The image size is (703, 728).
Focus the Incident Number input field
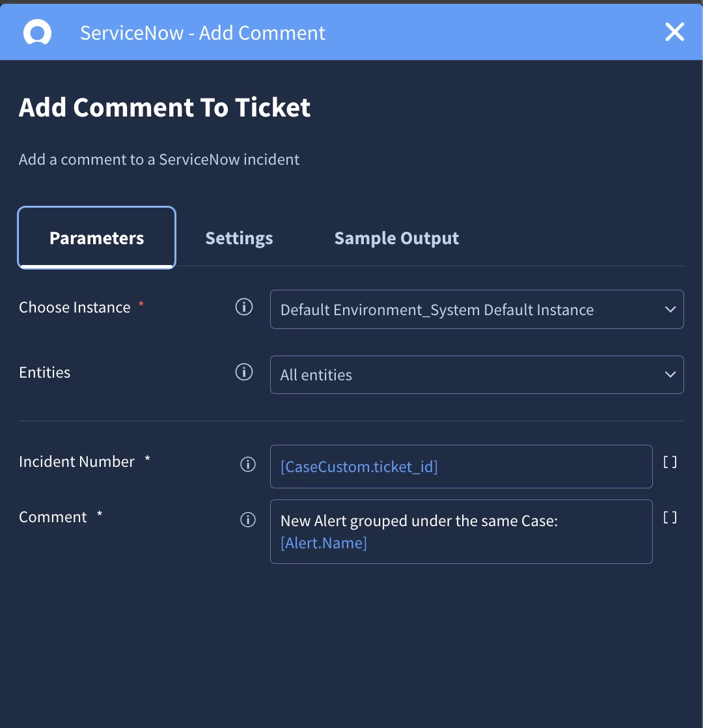[x=462, y=467]
